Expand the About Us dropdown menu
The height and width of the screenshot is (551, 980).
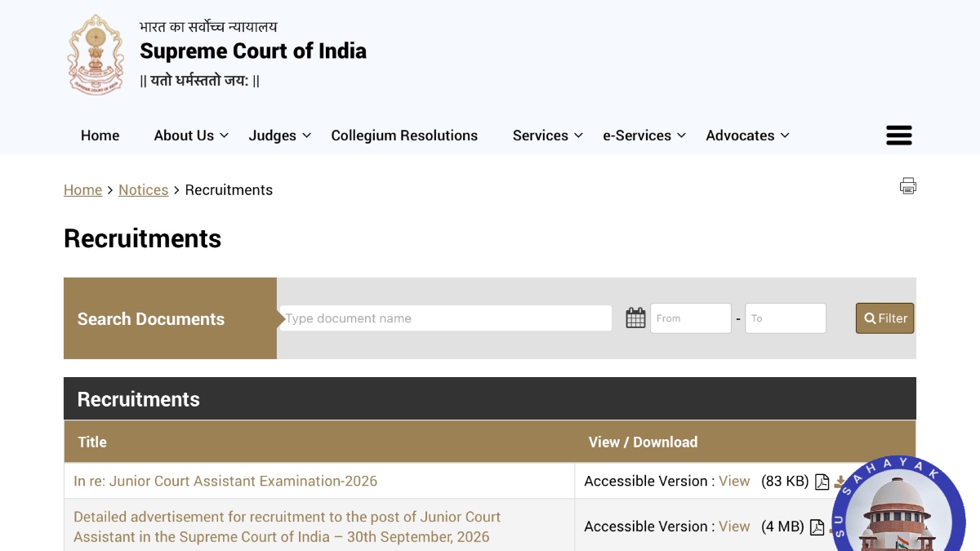191,136
